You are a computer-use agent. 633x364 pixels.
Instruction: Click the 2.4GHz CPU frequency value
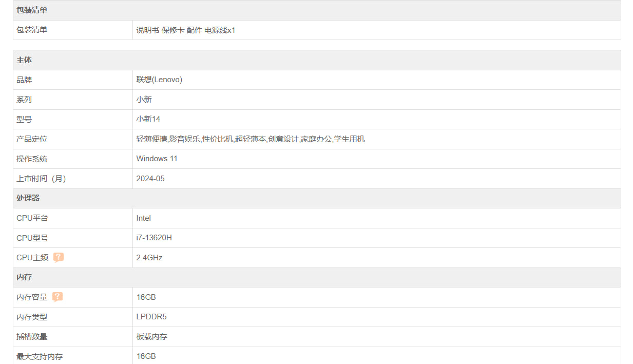149,258
